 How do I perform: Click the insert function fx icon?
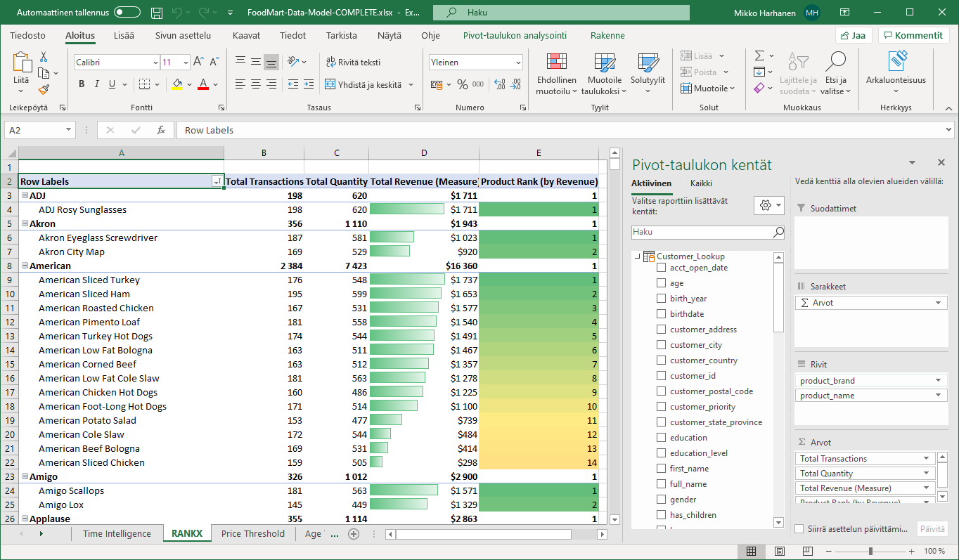pos(161,130)
